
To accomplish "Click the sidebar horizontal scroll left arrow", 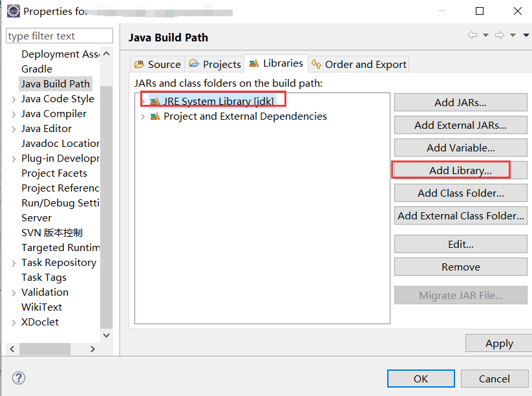I will (x=12, y=349).
